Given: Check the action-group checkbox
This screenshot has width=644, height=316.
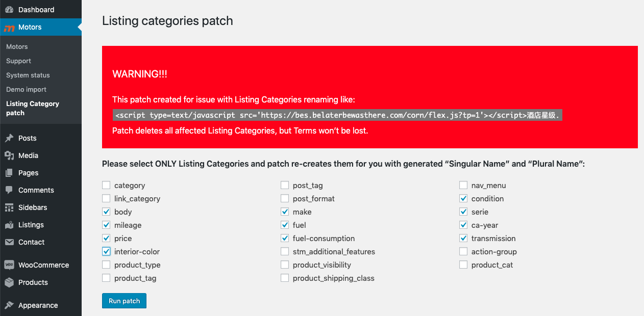Looking at the screenshot, I should click(x=463, y=251).
